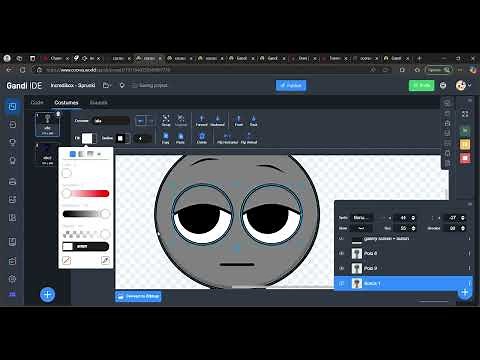Click Flip Horizontal
The height and width of the screenshot is (360, 480).
point(227,138)
